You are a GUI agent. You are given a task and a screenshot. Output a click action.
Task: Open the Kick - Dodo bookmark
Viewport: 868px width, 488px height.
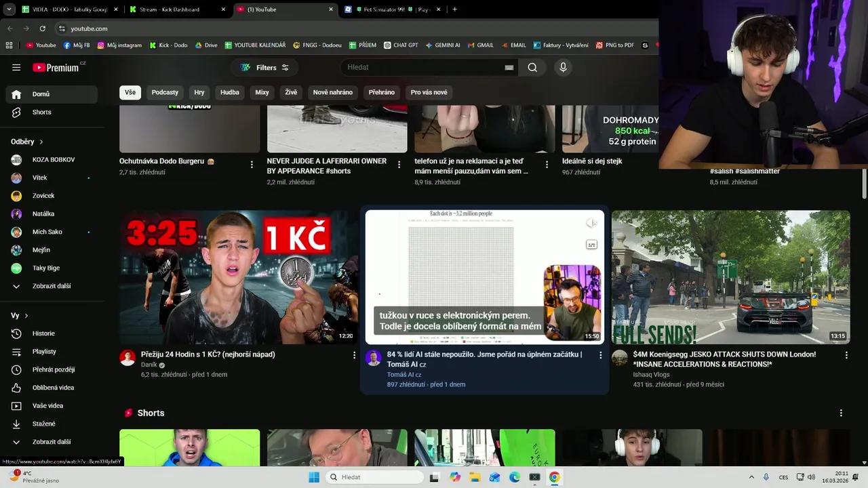pos(169,45)
